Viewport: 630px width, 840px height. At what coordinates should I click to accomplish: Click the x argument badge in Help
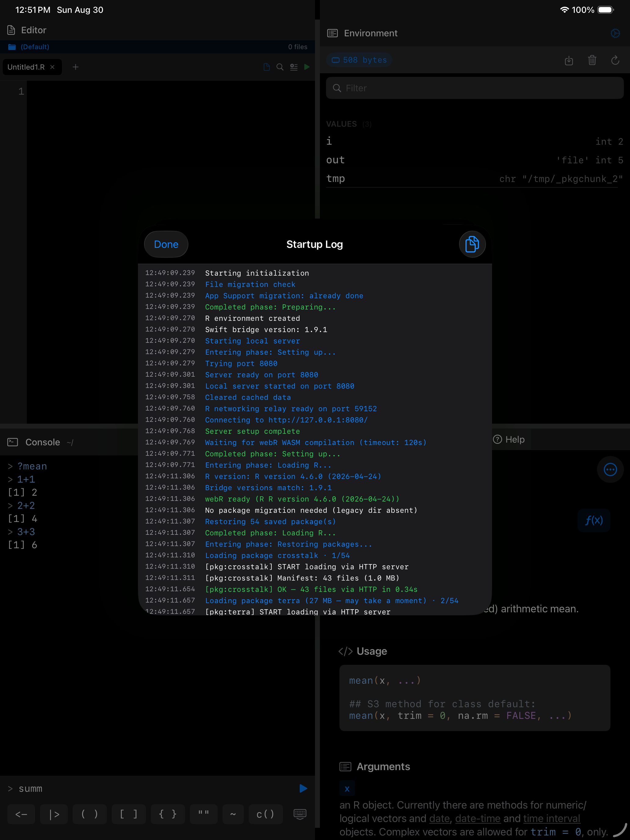(347, 789)
